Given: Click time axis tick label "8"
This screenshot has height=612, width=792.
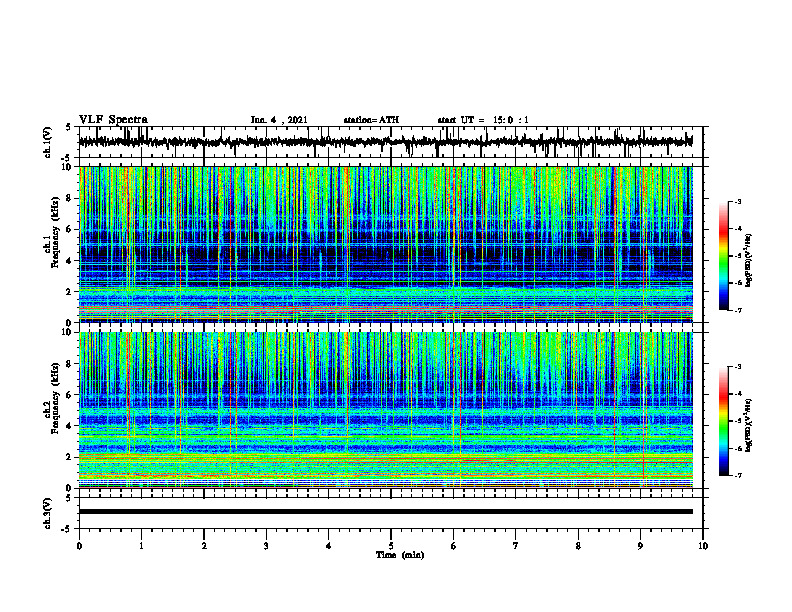Looking at the screenshot, I should point(578,546).
